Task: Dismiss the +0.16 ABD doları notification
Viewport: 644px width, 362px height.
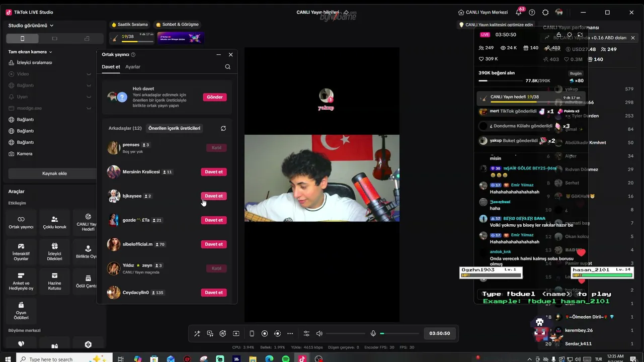Action: (633, 38)
